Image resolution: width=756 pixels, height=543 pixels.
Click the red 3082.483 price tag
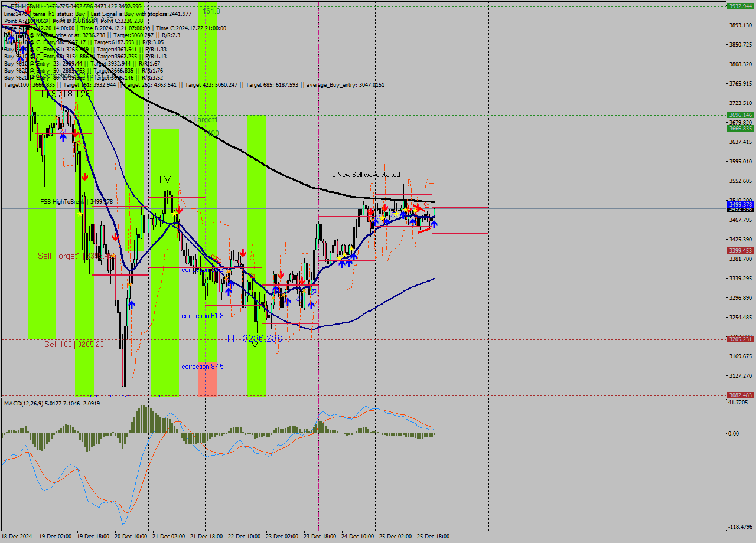pyautogui.click(x=740, y=395)
